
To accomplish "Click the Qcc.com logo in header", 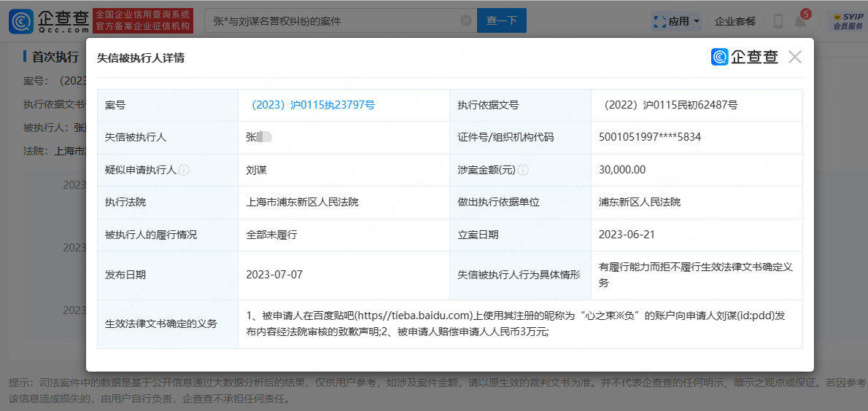I will [x=49, y=21].
